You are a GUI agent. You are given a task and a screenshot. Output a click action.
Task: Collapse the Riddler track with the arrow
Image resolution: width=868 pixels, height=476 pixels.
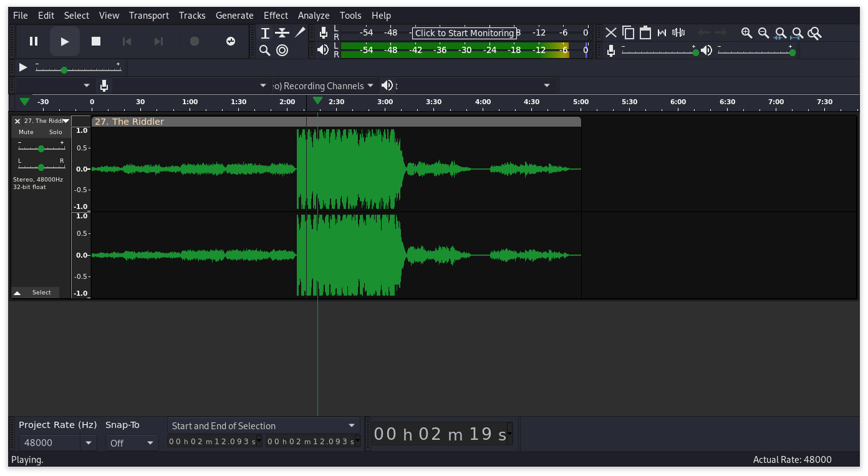coord(17,292)
